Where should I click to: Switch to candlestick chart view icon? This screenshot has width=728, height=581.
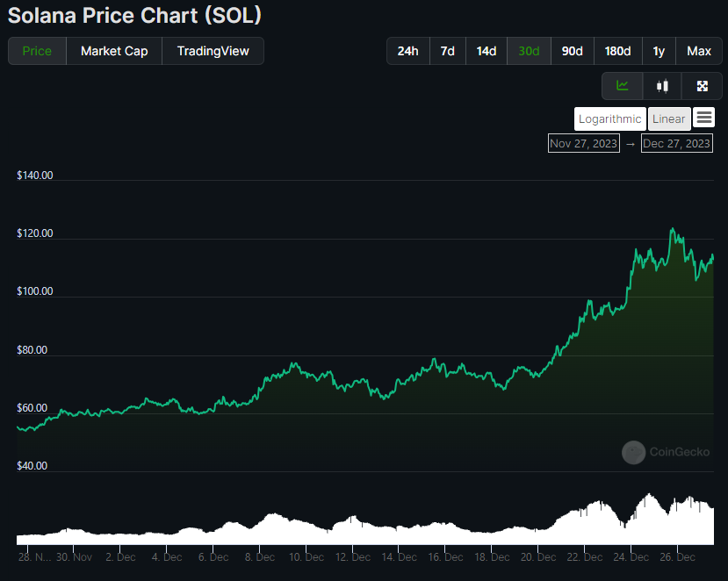[662, 86]
